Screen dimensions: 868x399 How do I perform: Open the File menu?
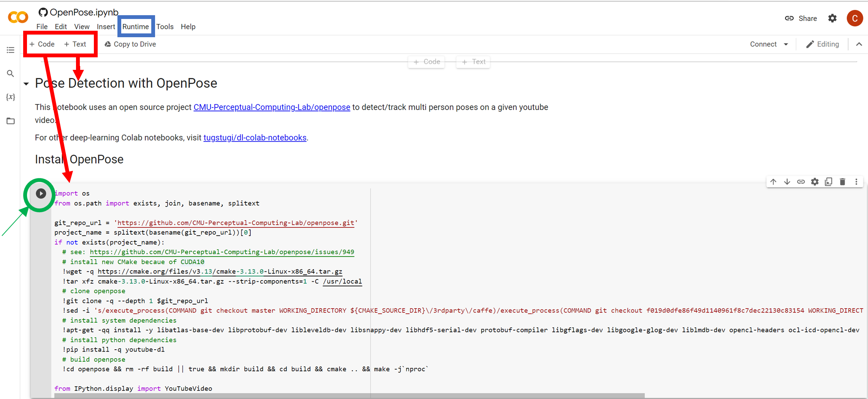coord(42,27)
